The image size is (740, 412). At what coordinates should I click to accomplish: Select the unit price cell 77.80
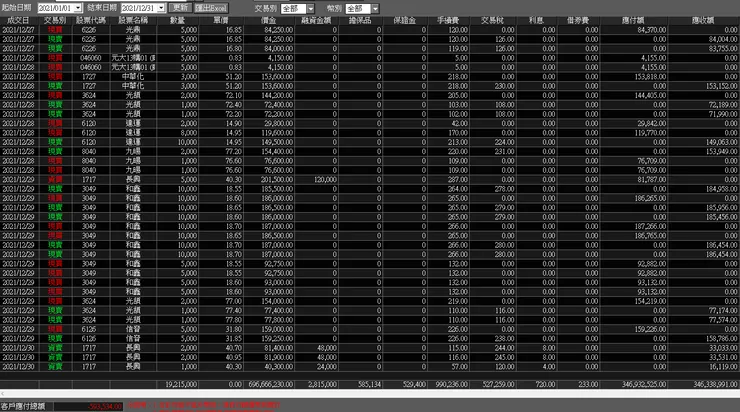[x=221, y=320]
